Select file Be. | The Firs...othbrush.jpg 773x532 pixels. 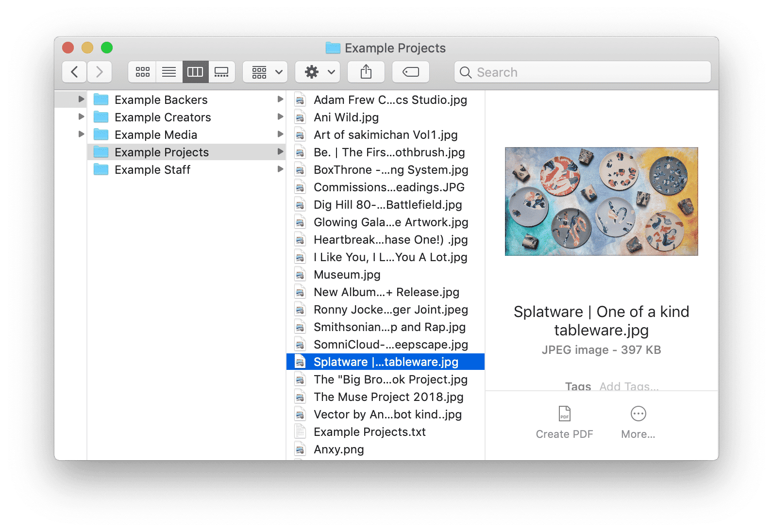(x=386, y=152)
